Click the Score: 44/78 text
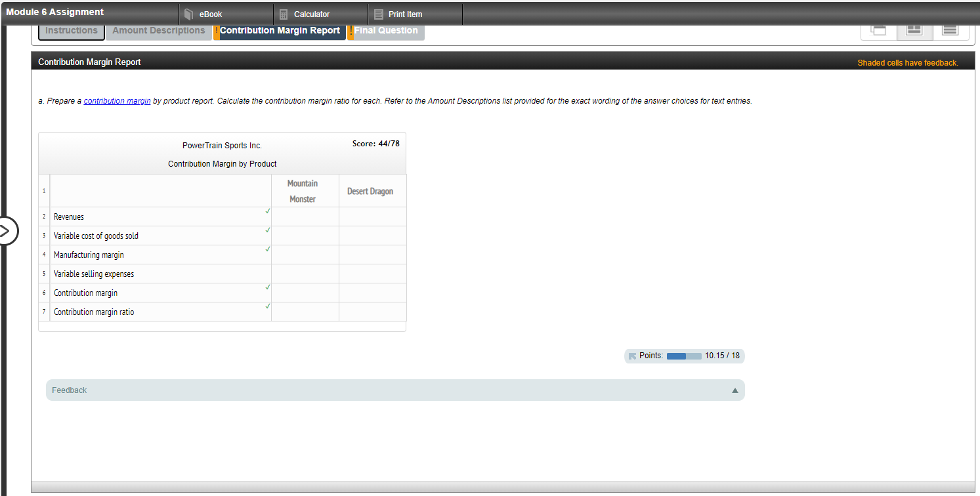 tap(375, 144)
